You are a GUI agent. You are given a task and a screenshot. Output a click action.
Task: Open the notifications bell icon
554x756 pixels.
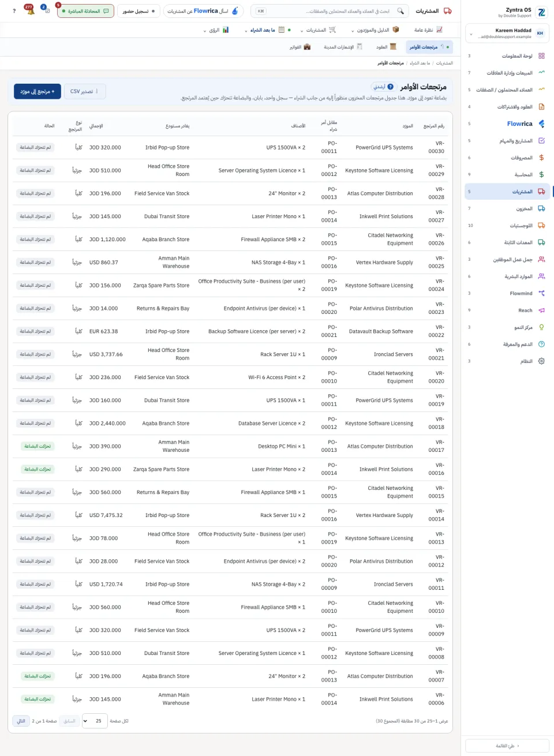(x=30, y=10)
